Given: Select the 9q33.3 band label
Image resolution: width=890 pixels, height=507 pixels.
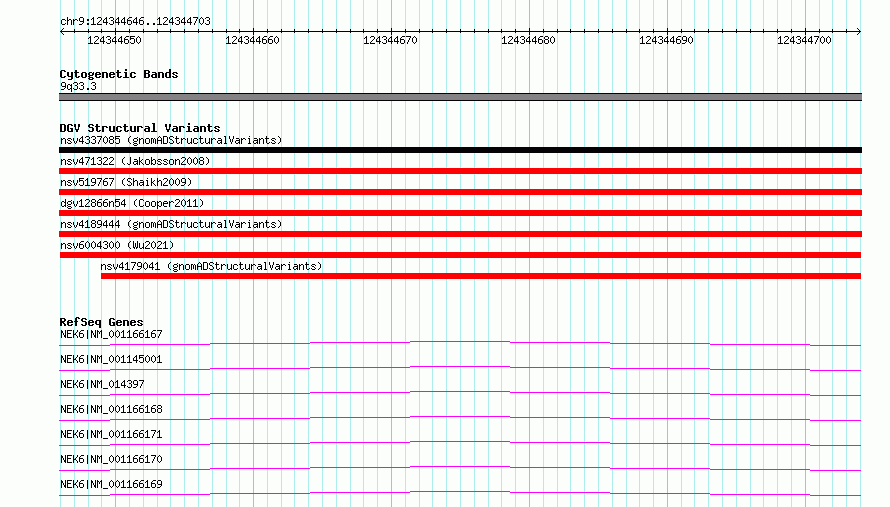Looking at the screenshot, I should [x=78, y=86].
